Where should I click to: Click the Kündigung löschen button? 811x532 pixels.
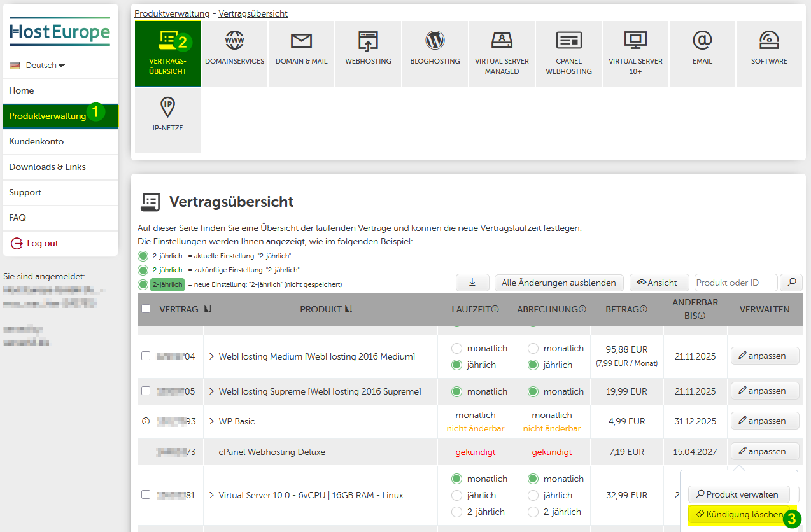coord(738,514)
